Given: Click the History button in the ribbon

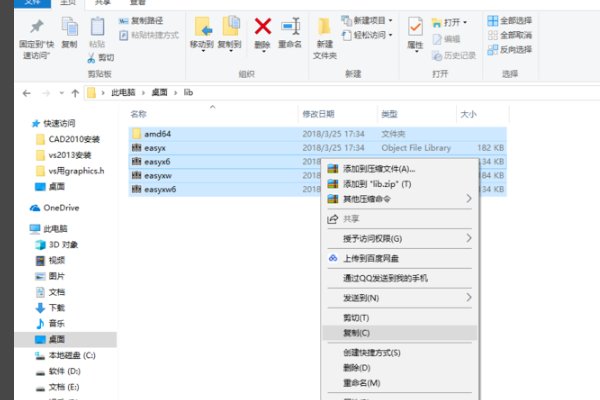Looking at the screenshot, I should 454,56.
